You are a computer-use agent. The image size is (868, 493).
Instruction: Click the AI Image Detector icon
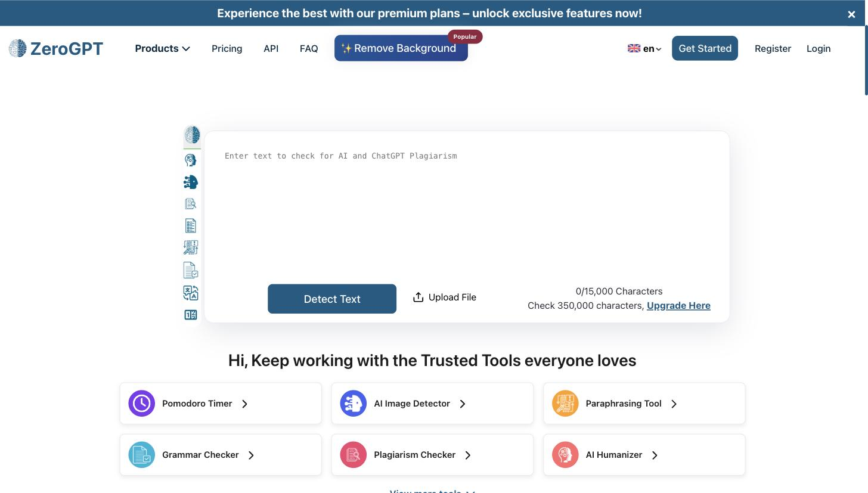click(354, 404)
